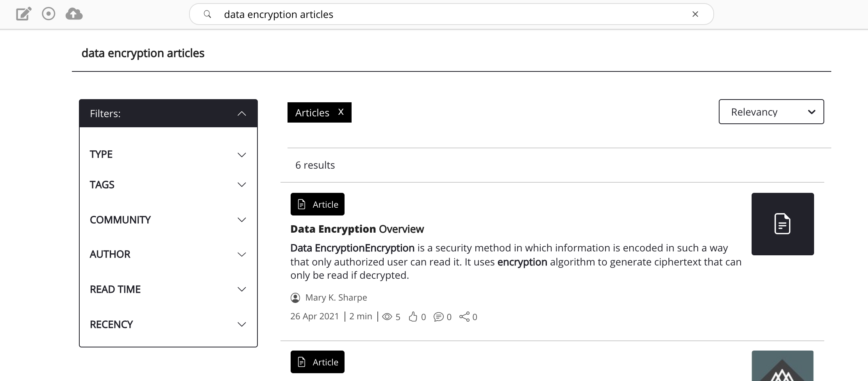This screenshot has height=381, width=868.
Task: Click the first article's document thumbnail
Action: 782,224
